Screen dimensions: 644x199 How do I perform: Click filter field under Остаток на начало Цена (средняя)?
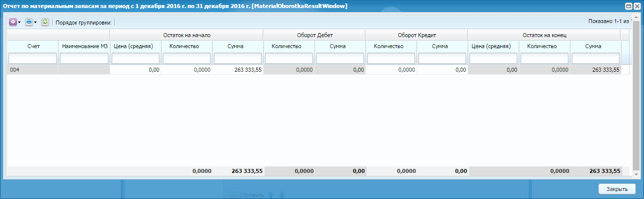point(135,58)
